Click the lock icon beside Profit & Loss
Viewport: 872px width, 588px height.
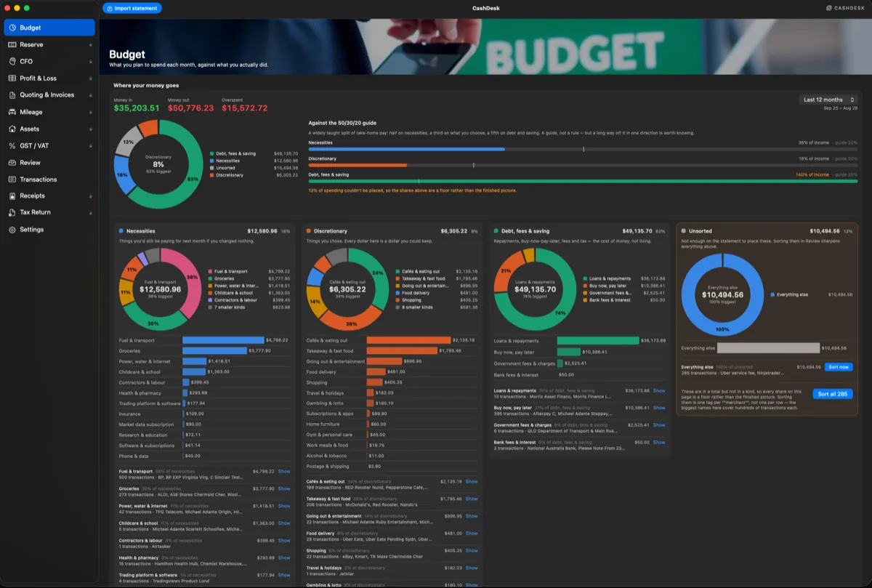tap(90, 78)
